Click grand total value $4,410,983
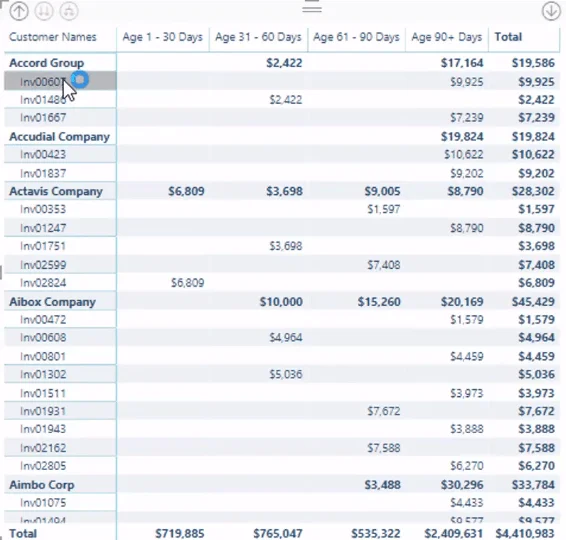This screenshot has height=540, width=566. 525,533
